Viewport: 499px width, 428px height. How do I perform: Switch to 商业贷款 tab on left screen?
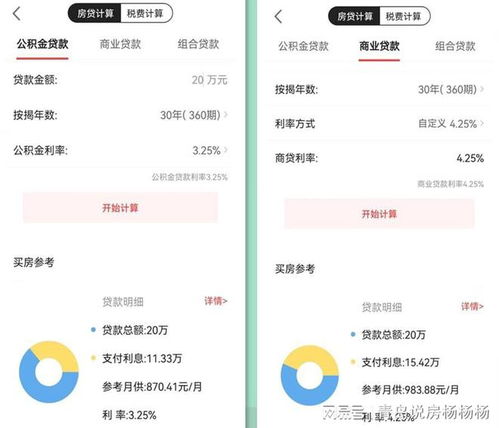coord(120,44)
